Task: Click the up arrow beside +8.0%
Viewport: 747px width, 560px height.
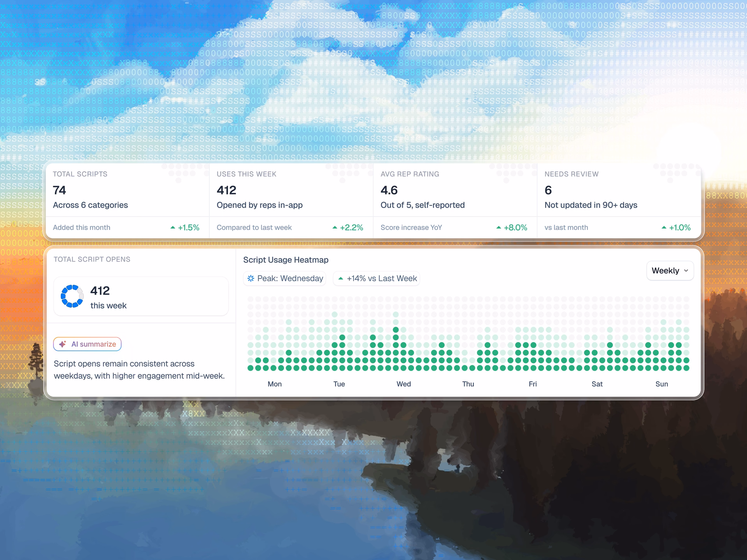Action: [x=499, y=227]
